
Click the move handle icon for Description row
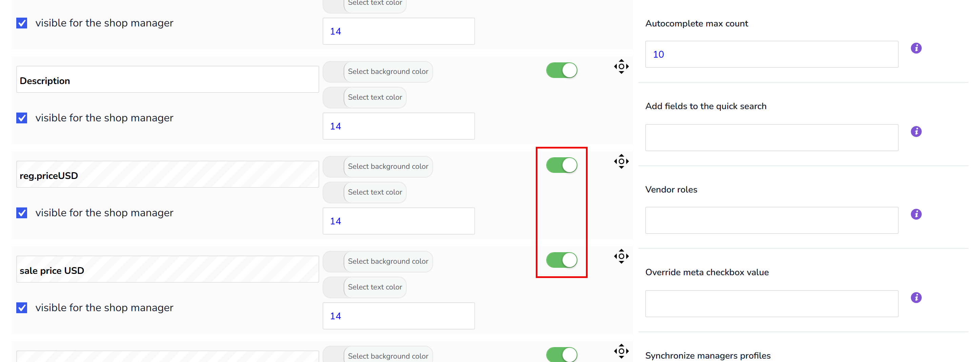pyautogui.click(x=621, y=67)
